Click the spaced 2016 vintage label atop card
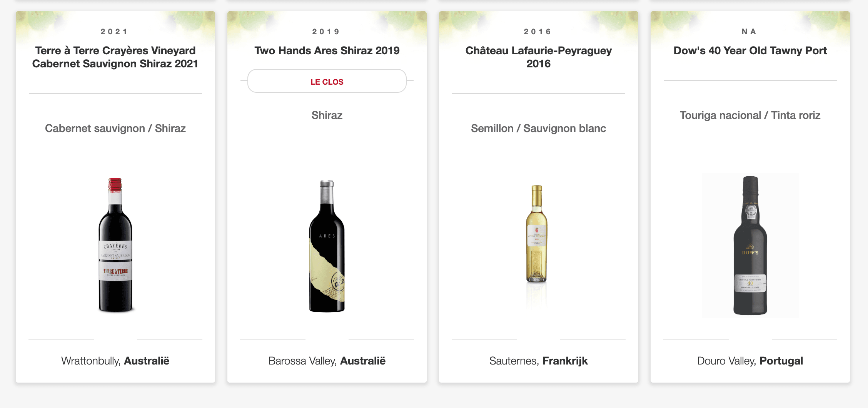The width and height of the screenshot is (868, 408). (x=537, y=32)
